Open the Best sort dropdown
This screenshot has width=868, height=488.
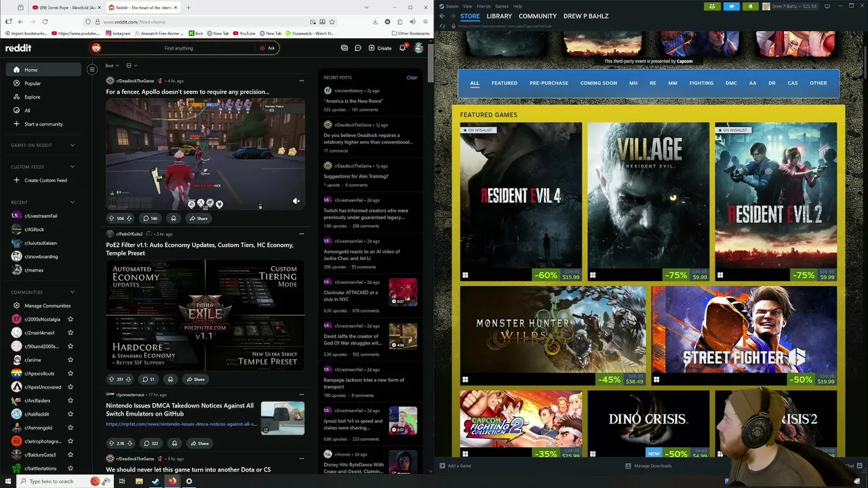[112, 66]
